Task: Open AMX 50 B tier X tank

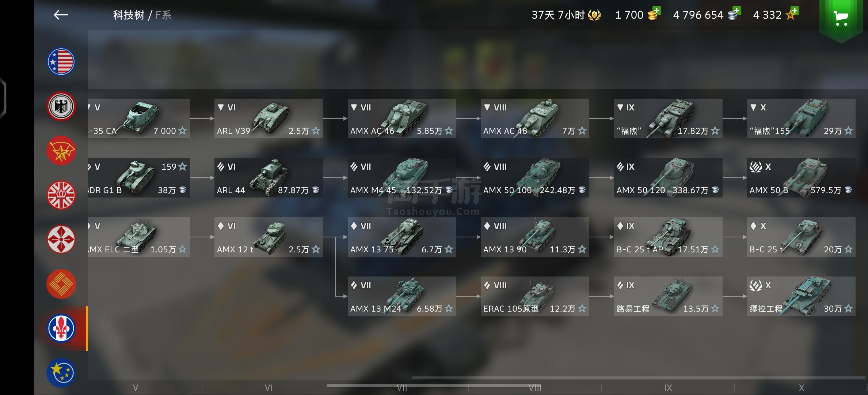Action: pos(801,178)
